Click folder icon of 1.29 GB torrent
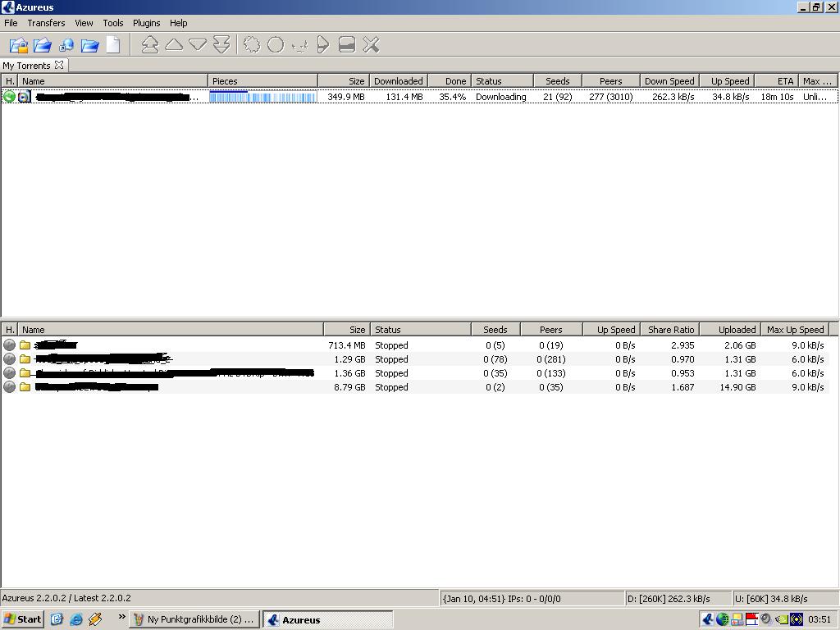 [25, 359]
